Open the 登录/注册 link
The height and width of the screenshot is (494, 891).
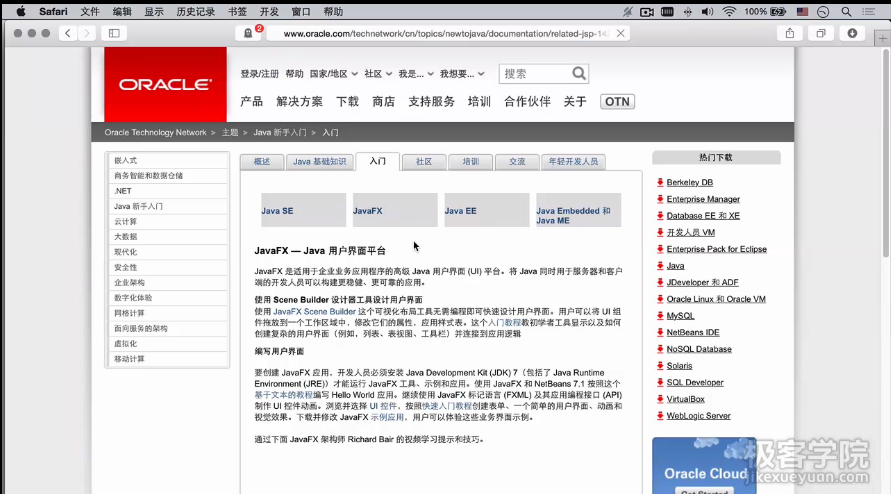259,74
